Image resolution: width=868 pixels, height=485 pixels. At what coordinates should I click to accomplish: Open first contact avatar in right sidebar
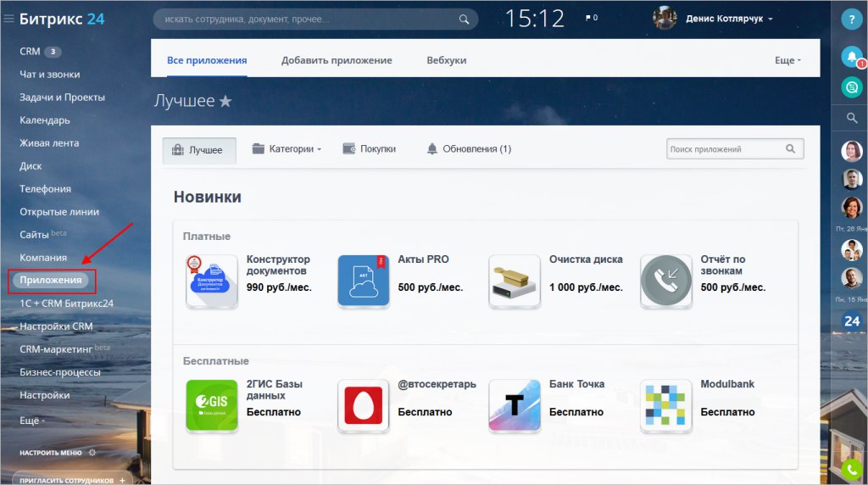coord(852,151)
